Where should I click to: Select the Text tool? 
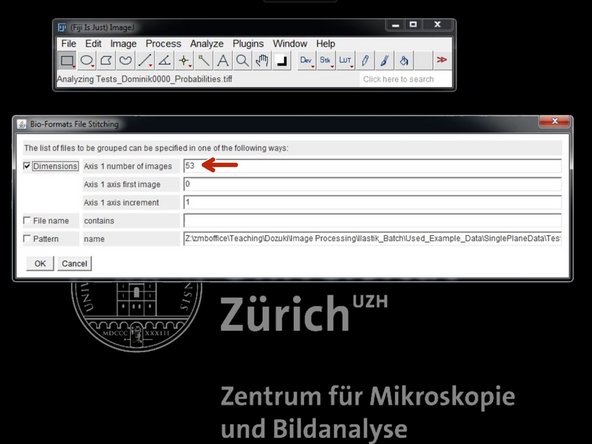pos(223,60)
